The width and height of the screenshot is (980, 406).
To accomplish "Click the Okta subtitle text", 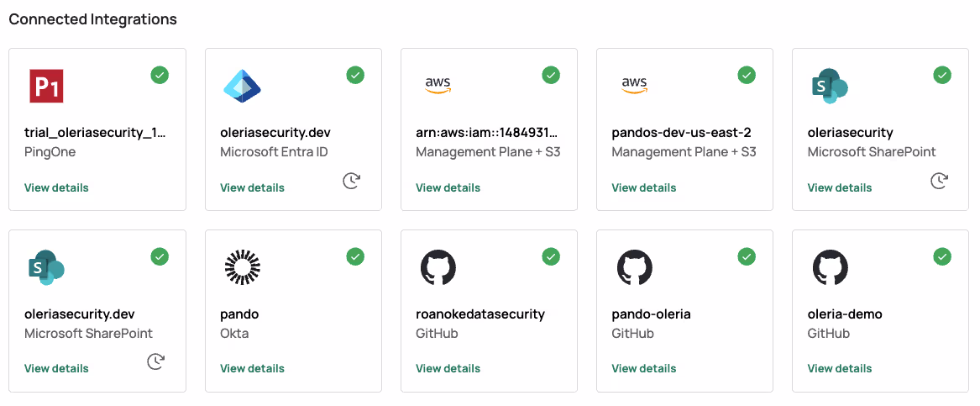I will [234, 334].
